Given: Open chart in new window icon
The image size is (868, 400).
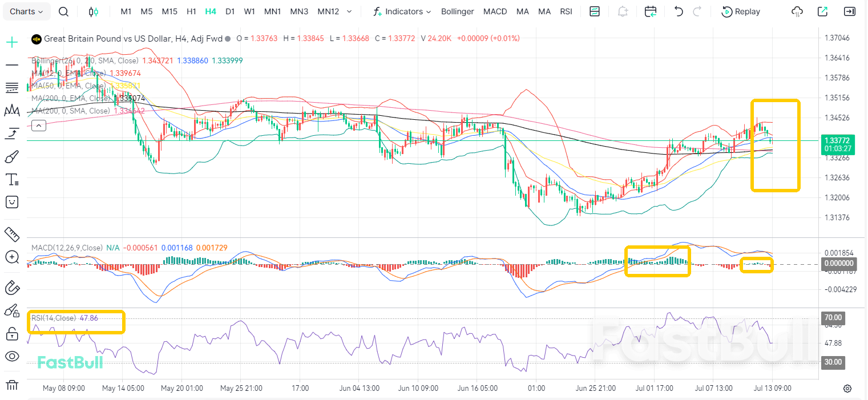Looking at the screenshot, I should [822, 11].
